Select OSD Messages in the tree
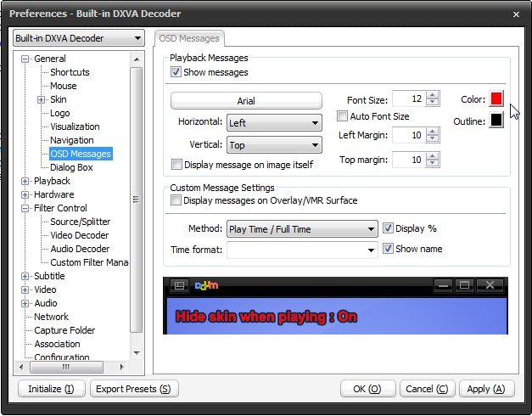532x416 pixels. coord(81,154)
